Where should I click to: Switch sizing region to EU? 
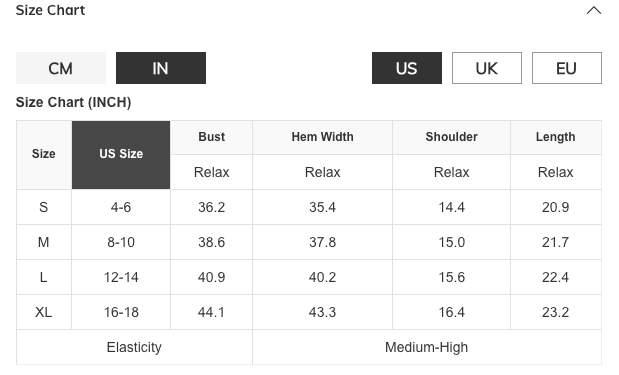pos(566,68)
